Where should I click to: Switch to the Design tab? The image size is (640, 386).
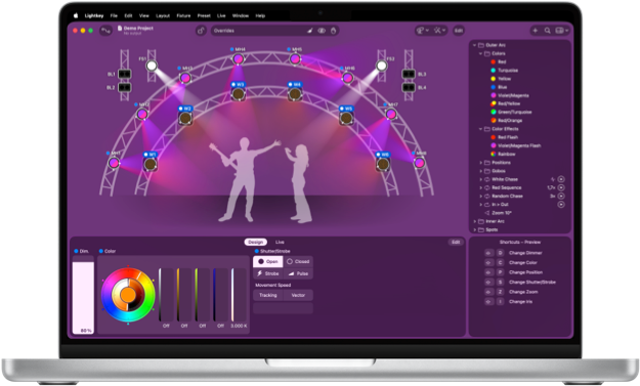click(x=256, y=242)
